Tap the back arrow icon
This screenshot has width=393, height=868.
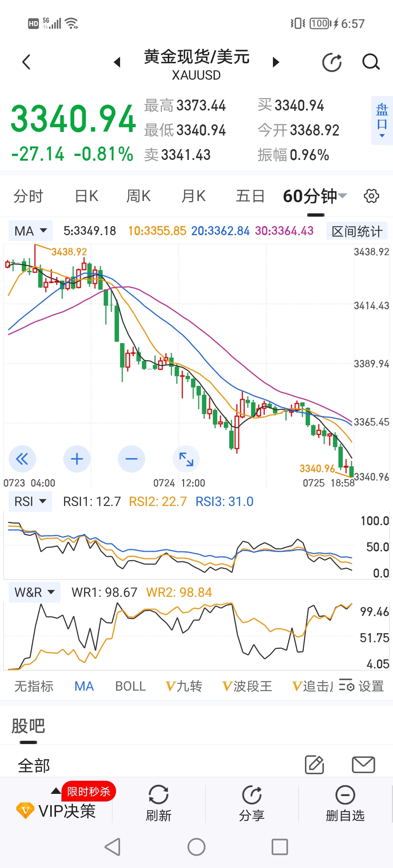click(x=26, y=62)
